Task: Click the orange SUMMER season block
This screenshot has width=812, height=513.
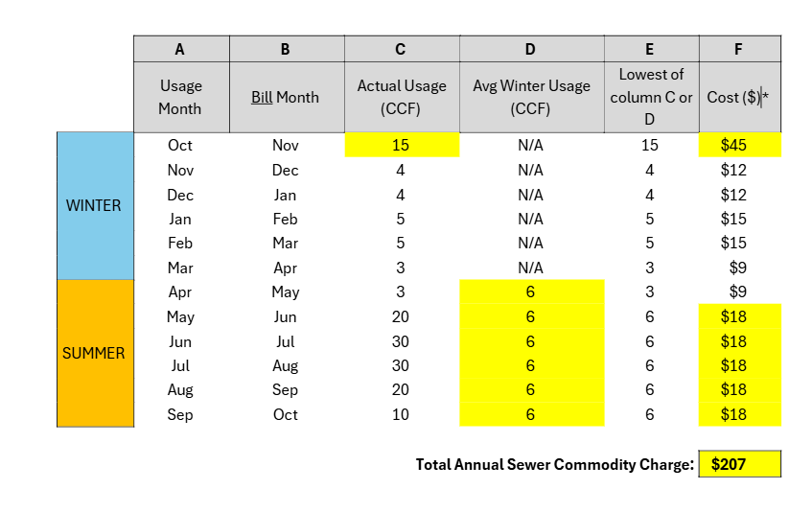Action: (94, 353)
